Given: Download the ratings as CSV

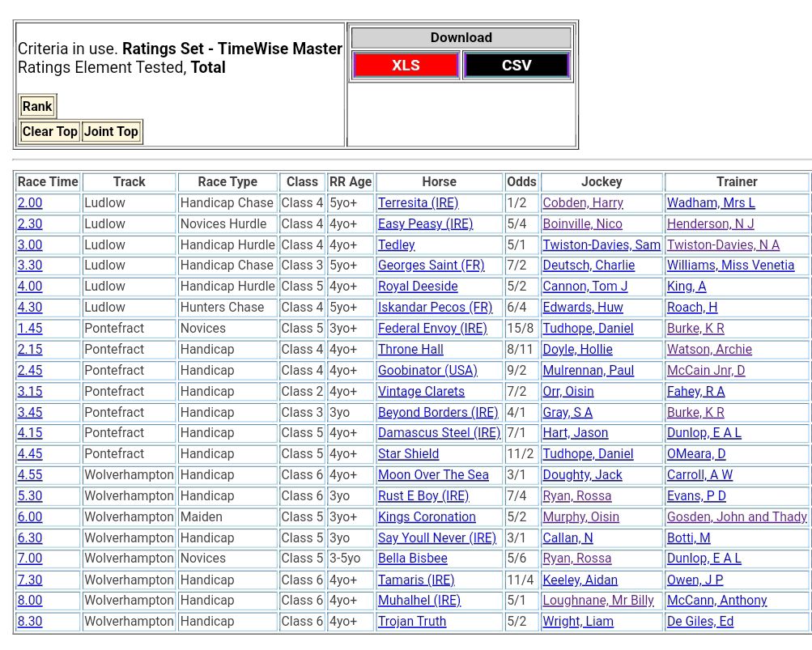Looking at the screenshot, I should [517, 66].
